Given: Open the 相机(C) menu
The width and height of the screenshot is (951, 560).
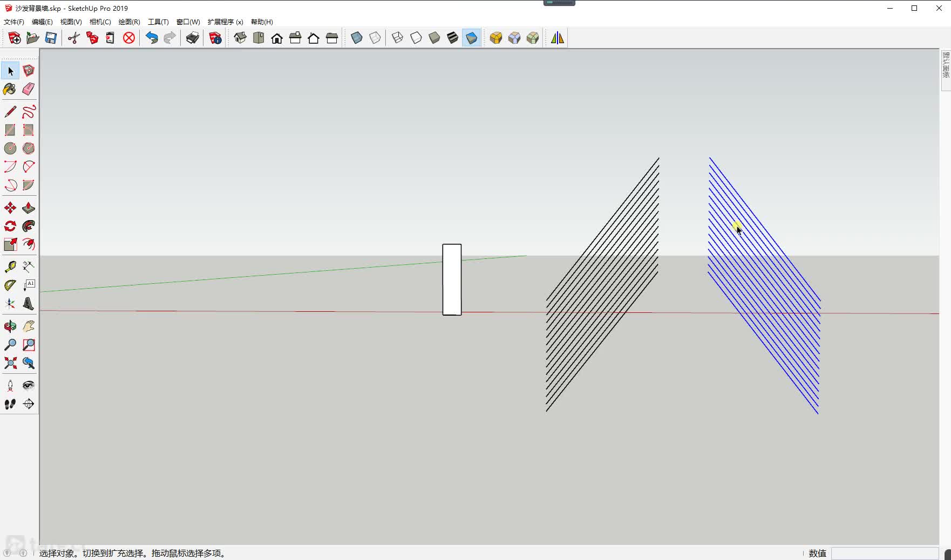Looking at the screenshot, I should (x=100, y=22).
